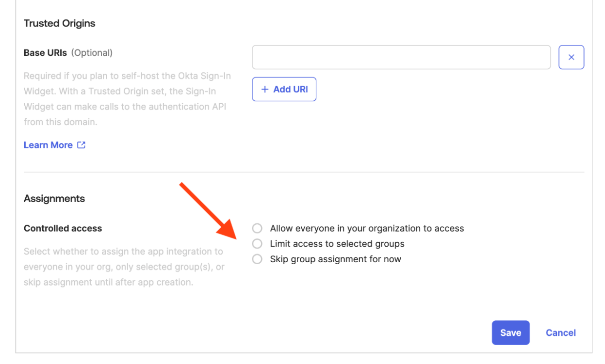Click the 'Allow everyone in your organization' label text
Image resolution: width=605 pixels, height=364 pixels.
tap(367, 228)
